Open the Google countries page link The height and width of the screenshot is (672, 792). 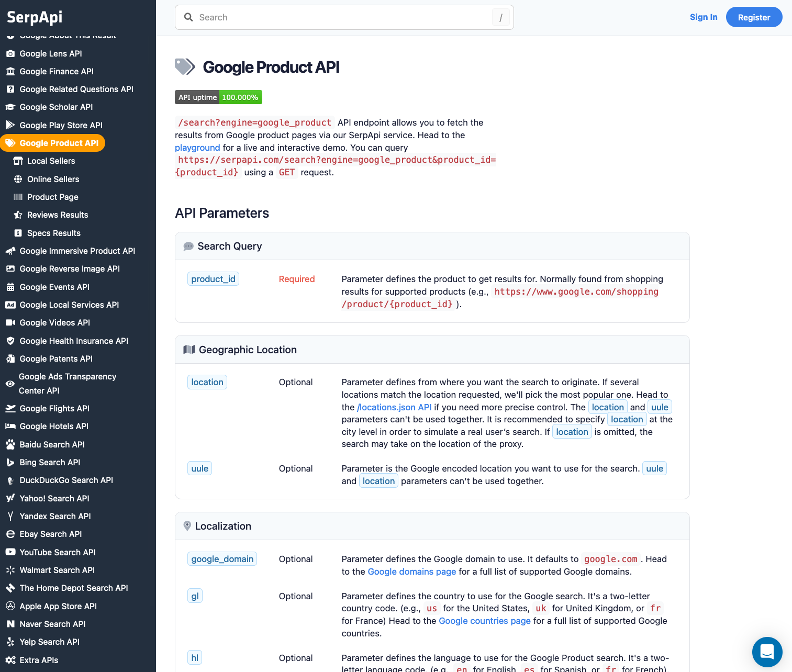[485, 621]
